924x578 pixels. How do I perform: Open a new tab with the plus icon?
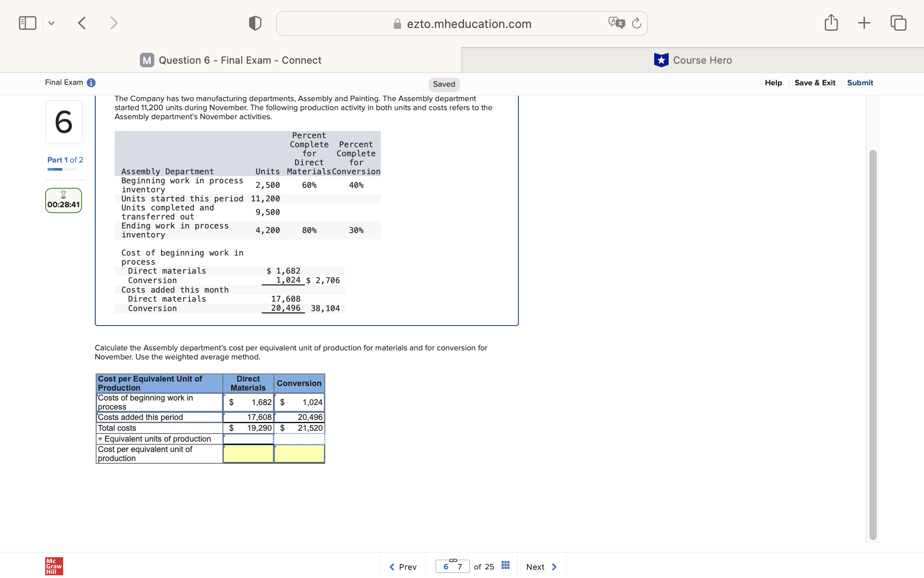pyautogui.click(x=864, y=22)
